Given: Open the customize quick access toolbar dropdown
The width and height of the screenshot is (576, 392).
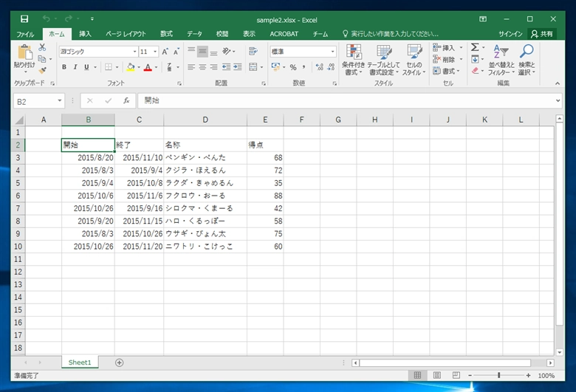Looking at the screenshot, I should point(92,18).
